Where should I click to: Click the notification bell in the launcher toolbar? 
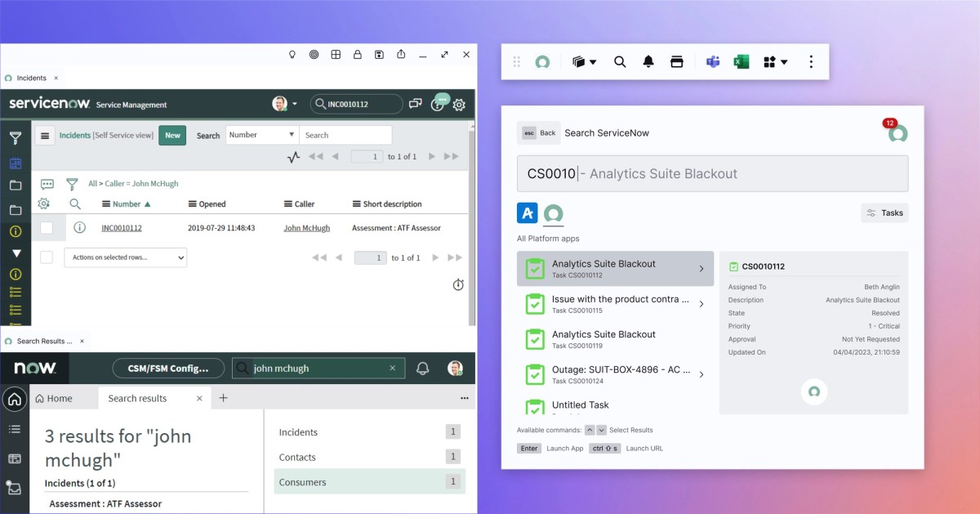648,61
